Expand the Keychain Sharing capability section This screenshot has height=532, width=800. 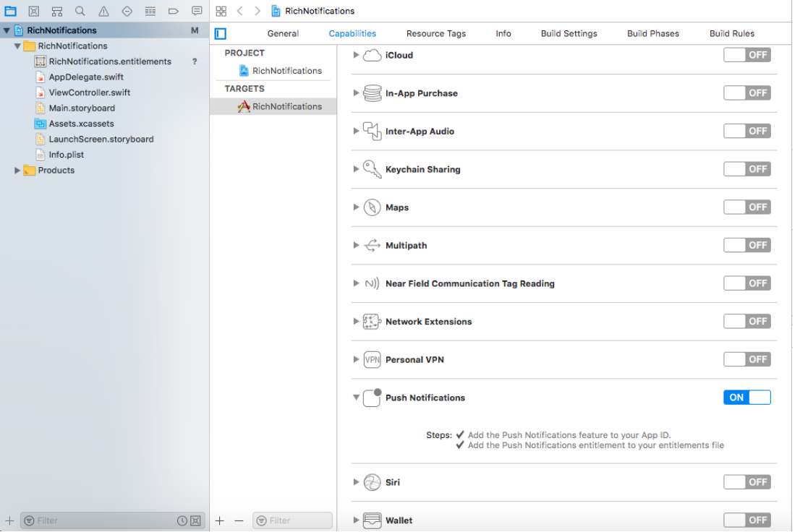(x=355, y=168)
